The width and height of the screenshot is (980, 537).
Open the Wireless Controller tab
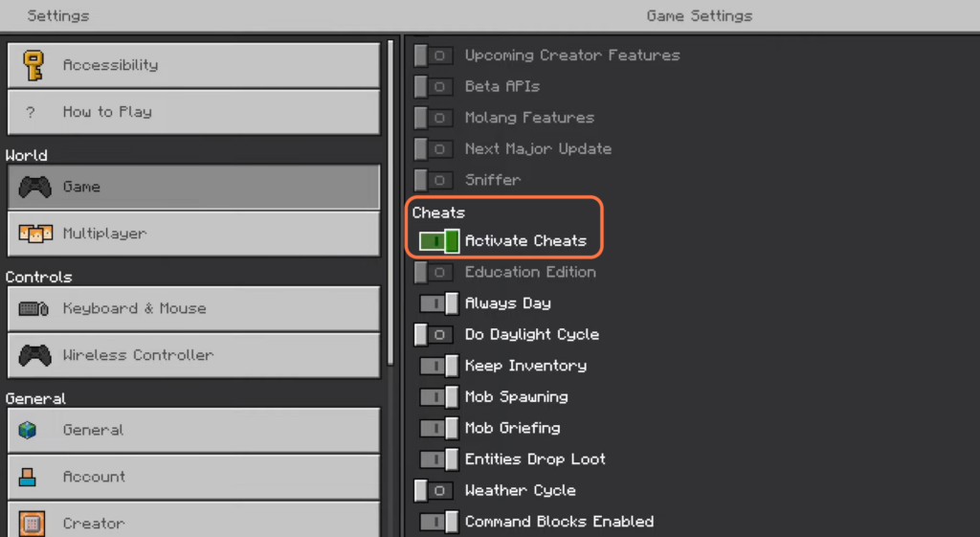click(x=193, y=355)
